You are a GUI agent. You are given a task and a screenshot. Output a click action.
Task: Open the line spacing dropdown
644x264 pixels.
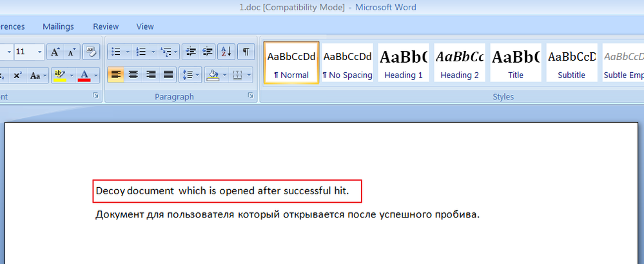click(x=190, y=75)
